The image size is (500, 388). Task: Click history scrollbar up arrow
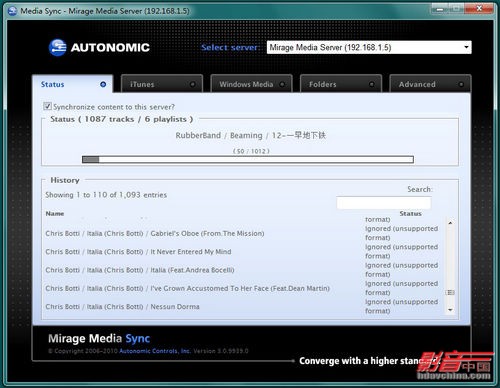pos(450,223)
